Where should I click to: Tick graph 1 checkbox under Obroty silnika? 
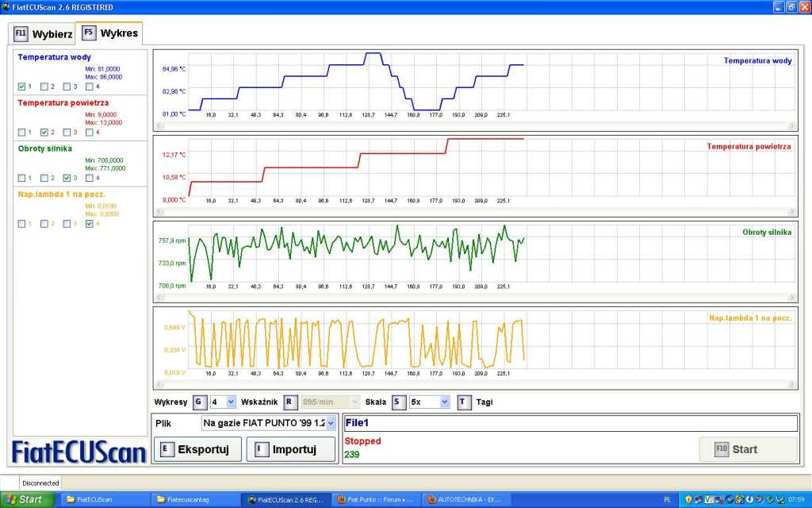pos(21,178)
